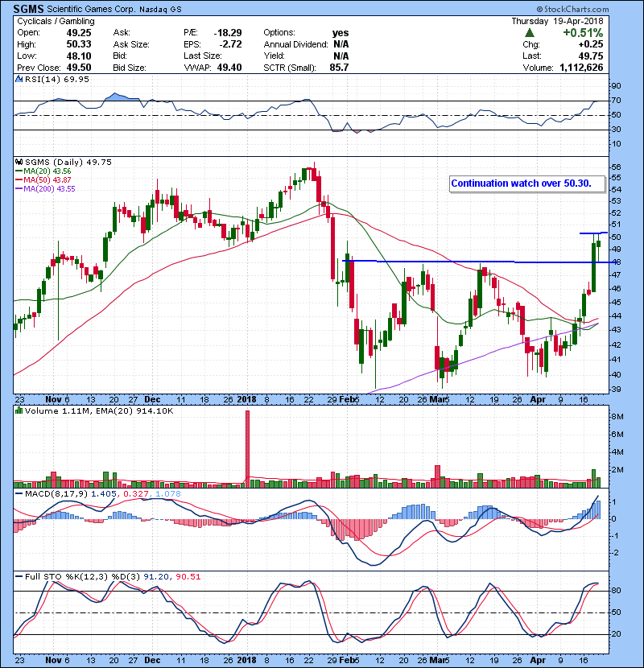Click the Chg value +0.25

[591, 44]
